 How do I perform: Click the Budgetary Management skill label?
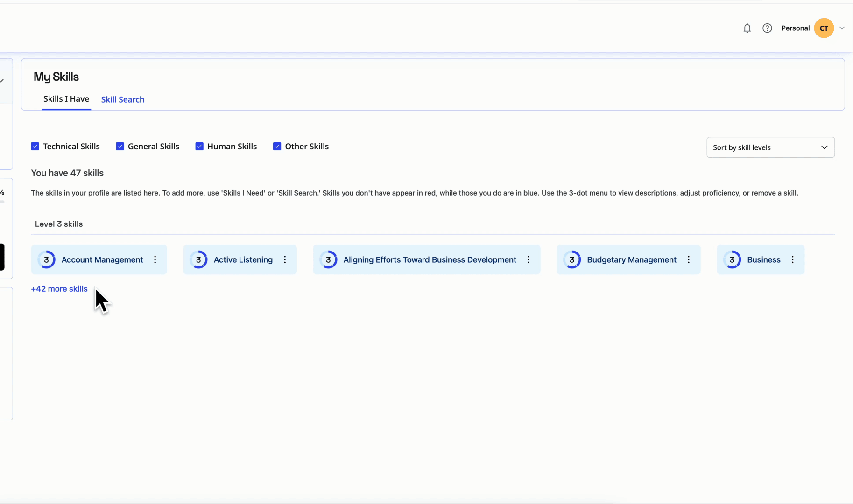(x=631, y=260)
